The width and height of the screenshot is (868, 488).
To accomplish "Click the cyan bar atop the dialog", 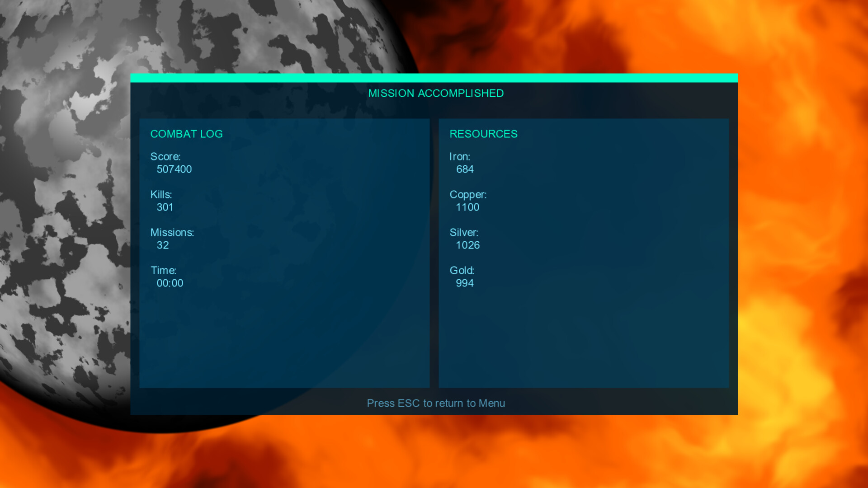I will pyautogui.click(x=434, y=78).
